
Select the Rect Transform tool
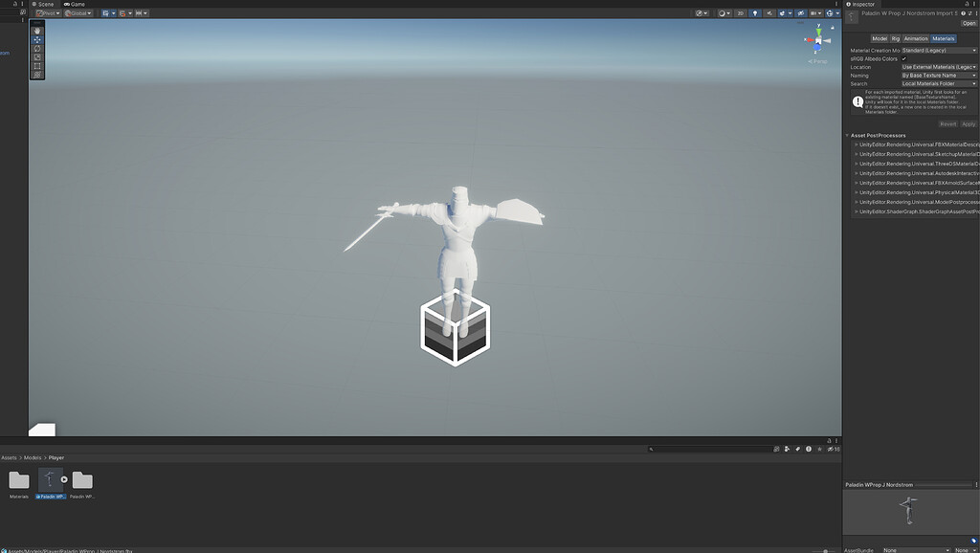(37, 65)
